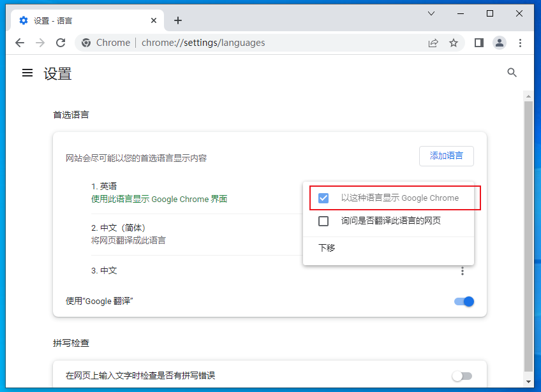541x392 pixels.
Task: Click the 首选语言 section heading
Action: pyautogui.click(x=71, y=115)
